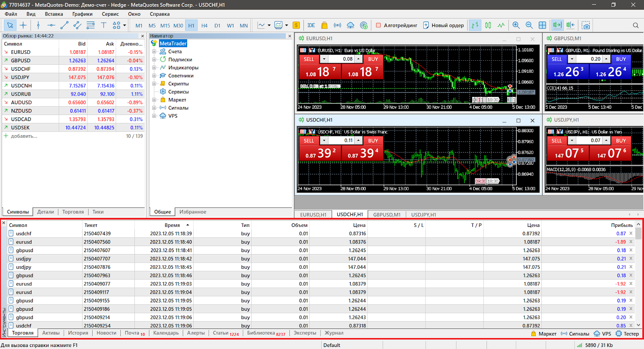The height and width of the screenshot is (349, 644).
Task: Switch chart to candlestick view
Action: click(x=488, y=25)
